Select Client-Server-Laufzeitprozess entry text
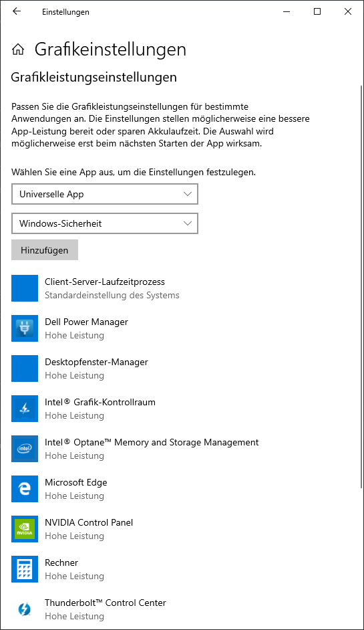Screen dimensions: 364x630 105,282
